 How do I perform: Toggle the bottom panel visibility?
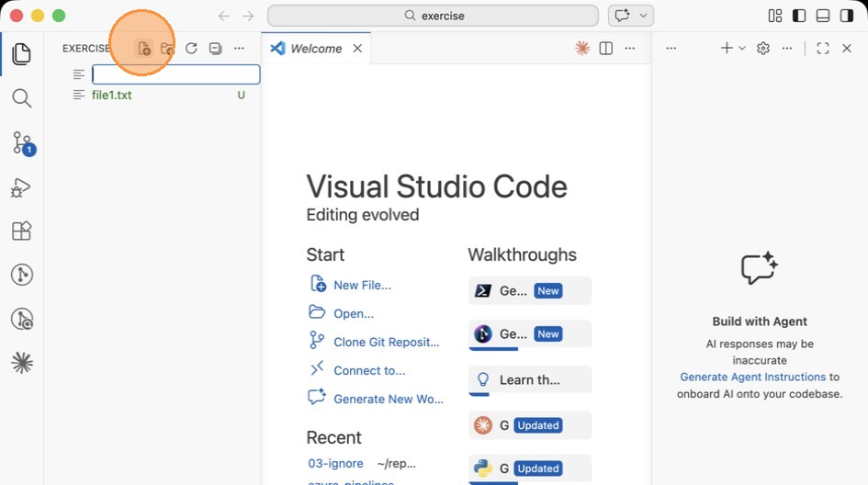(823, 16)
